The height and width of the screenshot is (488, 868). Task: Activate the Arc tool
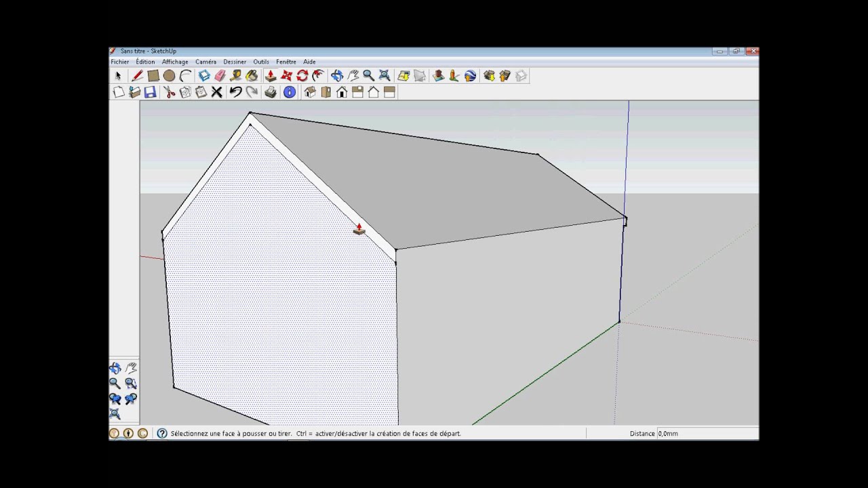185,76
